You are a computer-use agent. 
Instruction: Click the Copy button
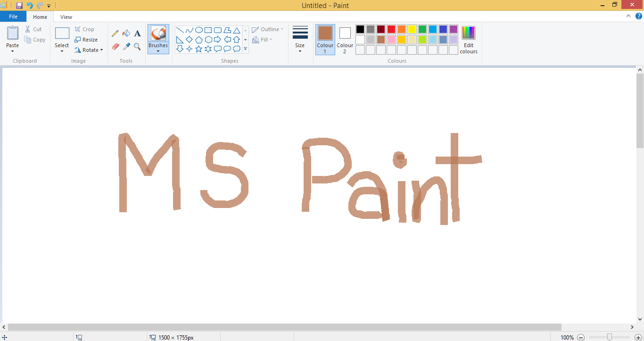click(x=35, y=40)
